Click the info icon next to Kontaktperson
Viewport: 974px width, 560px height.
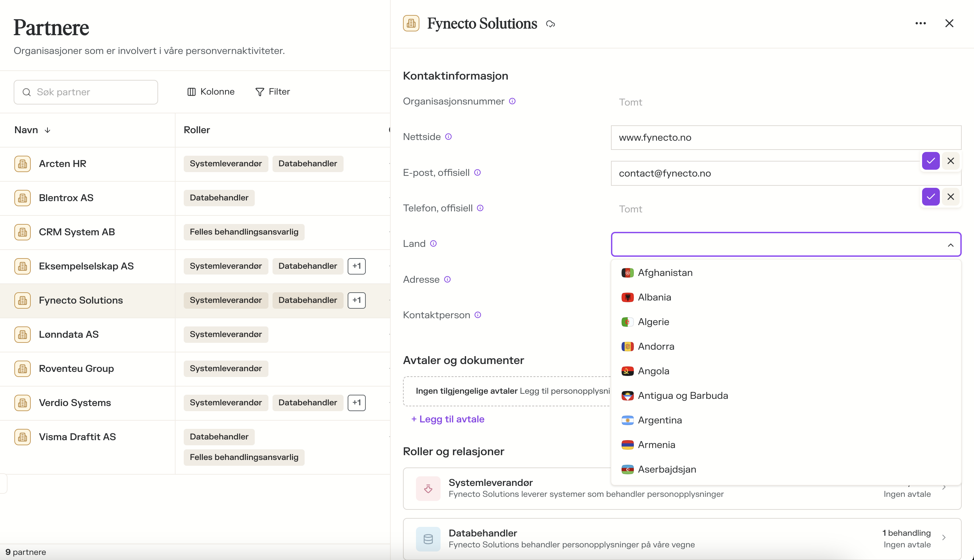tap(478, 315)
